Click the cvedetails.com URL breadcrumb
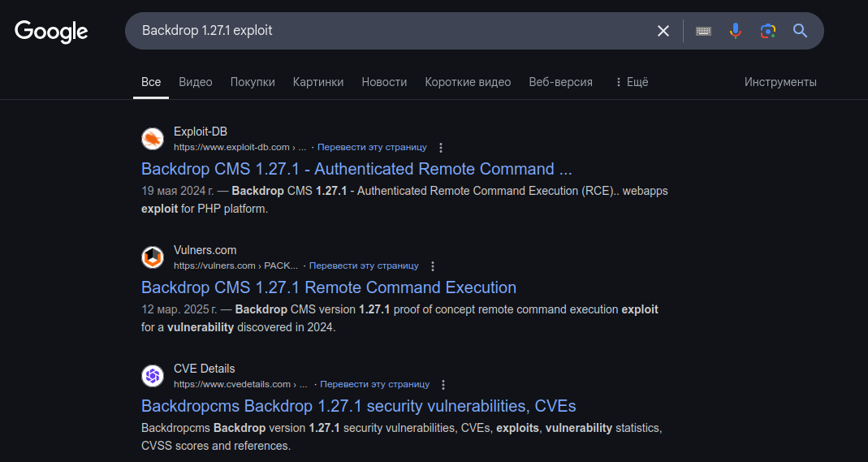This screenshot has height=462, width=868. 240,384
